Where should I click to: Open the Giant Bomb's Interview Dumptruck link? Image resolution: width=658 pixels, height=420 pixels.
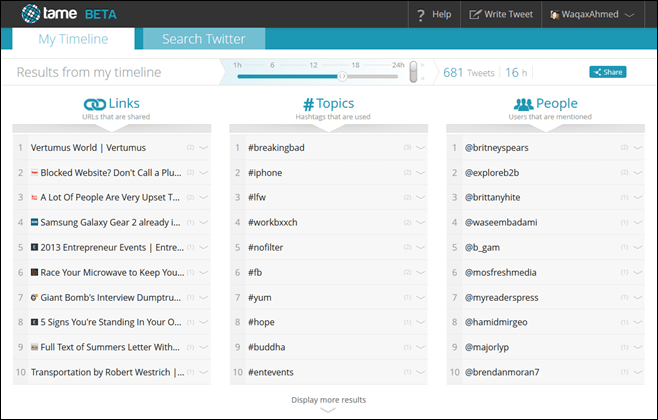coord(111,297)
